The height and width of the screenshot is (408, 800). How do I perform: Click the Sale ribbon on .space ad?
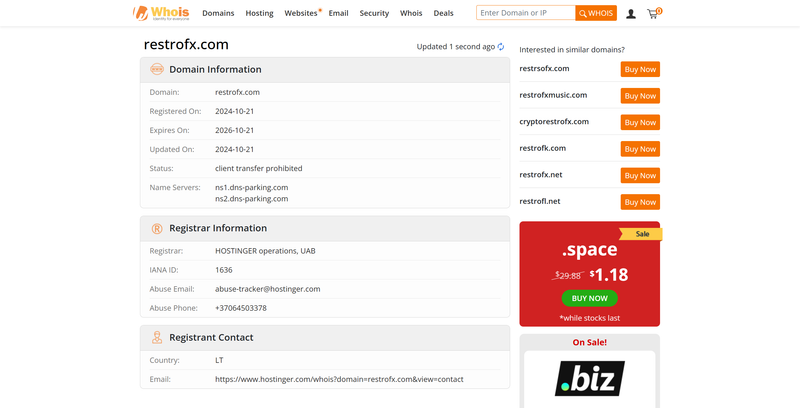[641, 234]
